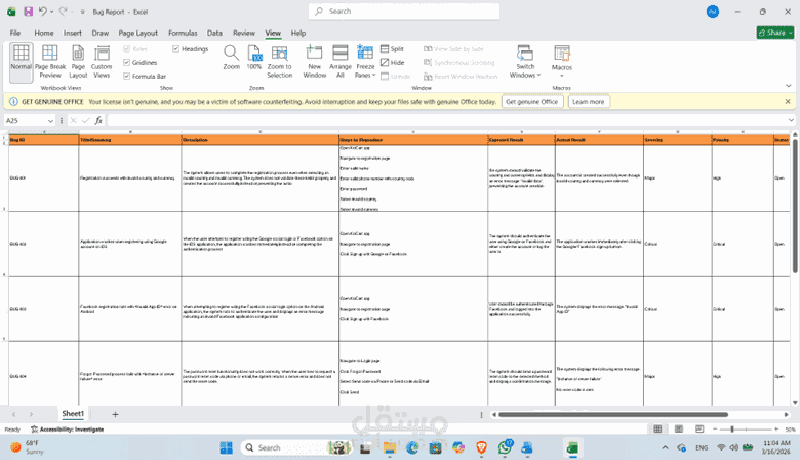Image resolution: width=800 pixels, height=460 pixels.
Task: Click the Bug ID header cell
Action: 44,140
